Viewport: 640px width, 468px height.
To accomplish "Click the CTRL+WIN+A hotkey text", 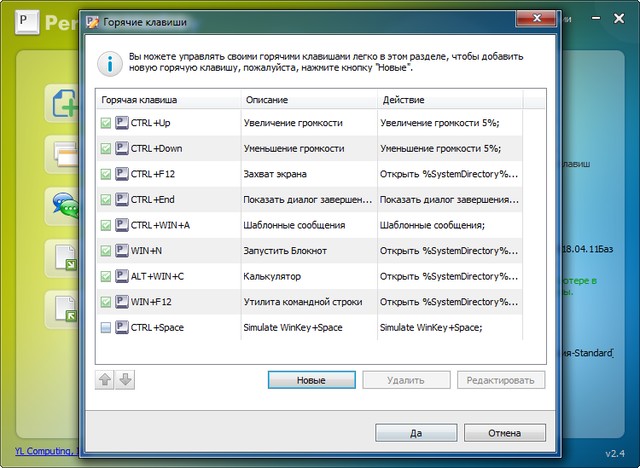I will [x=160, y=225].
